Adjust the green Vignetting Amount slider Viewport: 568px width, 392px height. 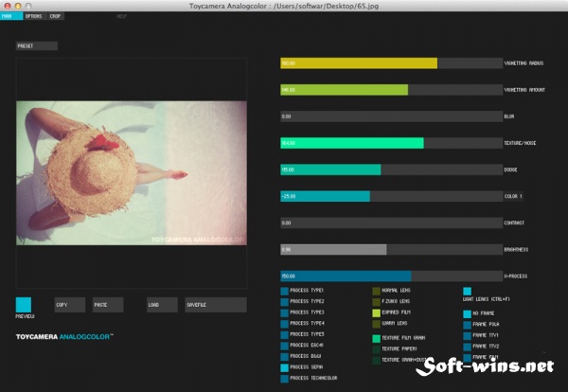(x=392, y=90)
